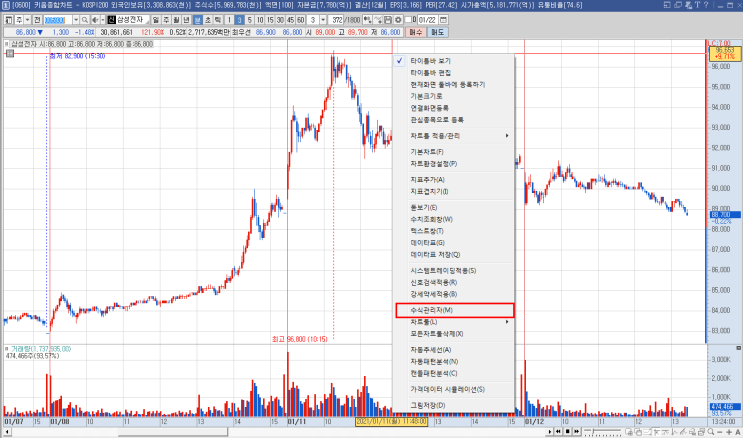Click the 매수 buy button
Screen dimensions: 743x438
[x=416, y=32]
